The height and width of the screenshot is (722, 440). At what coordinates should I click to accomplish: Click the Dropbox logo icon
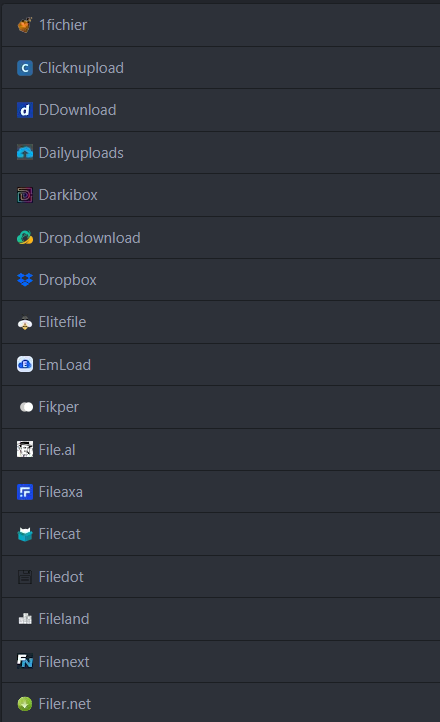point(25,279)
